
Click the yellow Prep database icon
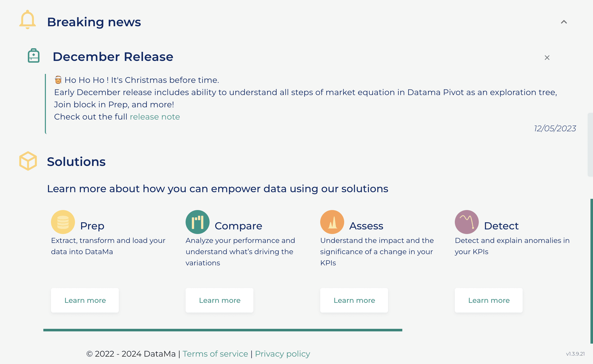(x=63, y=222)
